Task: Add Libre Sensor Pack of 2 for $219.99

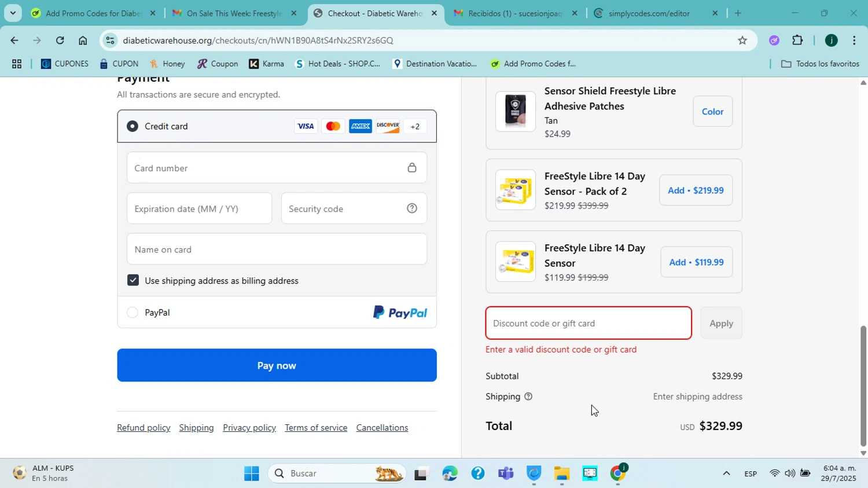Action: 696,190
